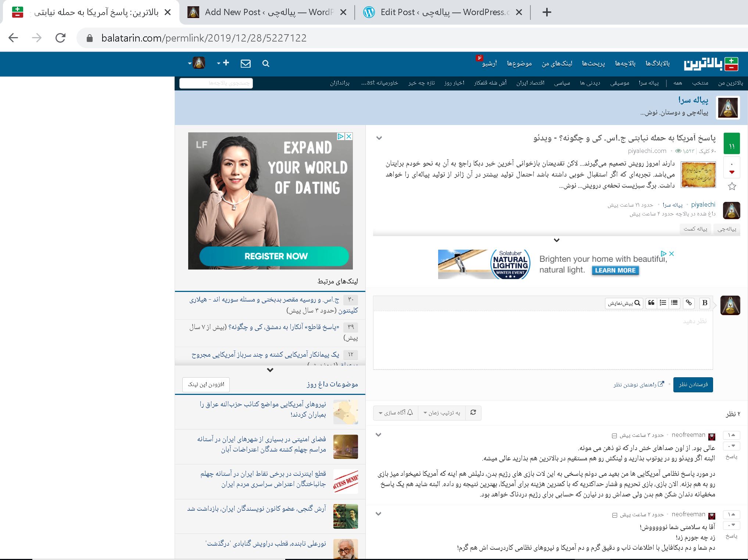Click the search magnifier icon in header
This screenshot has height=560, width=748.
[x=266, y=64]
